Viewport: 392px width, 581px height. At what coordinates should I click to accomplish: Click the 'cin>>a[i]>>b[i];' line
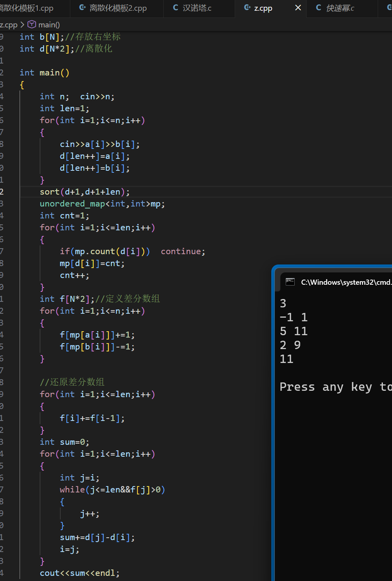100,144
